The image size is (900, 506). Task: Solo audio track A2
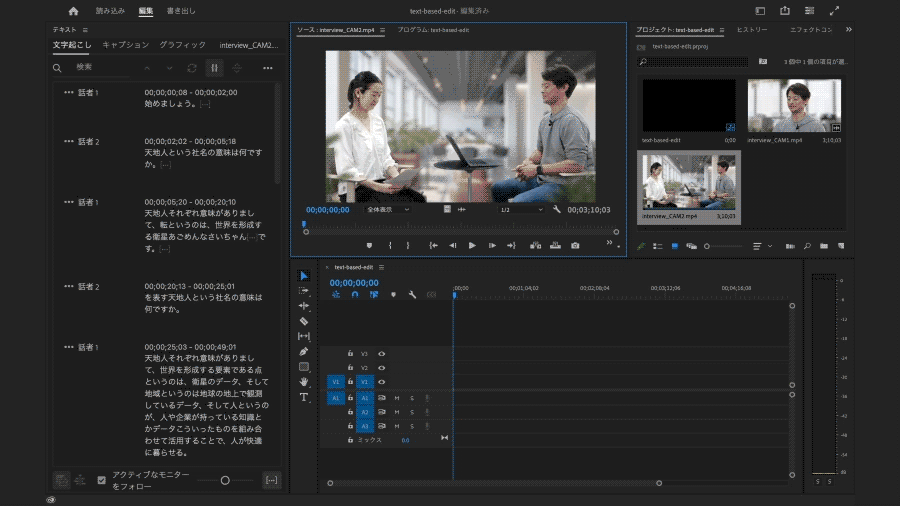pos(412,412)
